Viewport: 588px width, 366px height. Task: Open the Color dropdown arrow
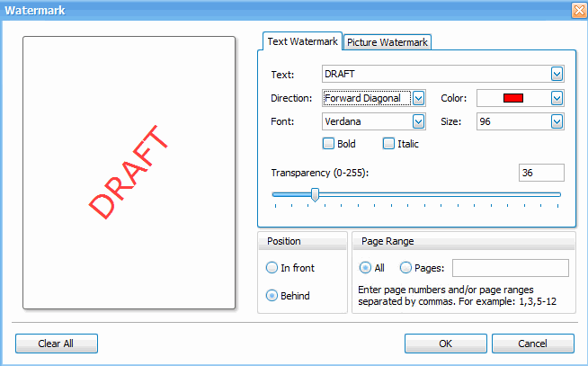(x=557, y=98)
